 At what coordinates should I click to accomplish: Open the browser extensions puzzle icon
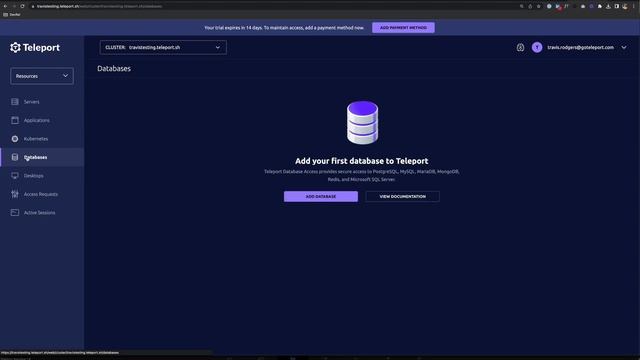[x=600, y=6]
